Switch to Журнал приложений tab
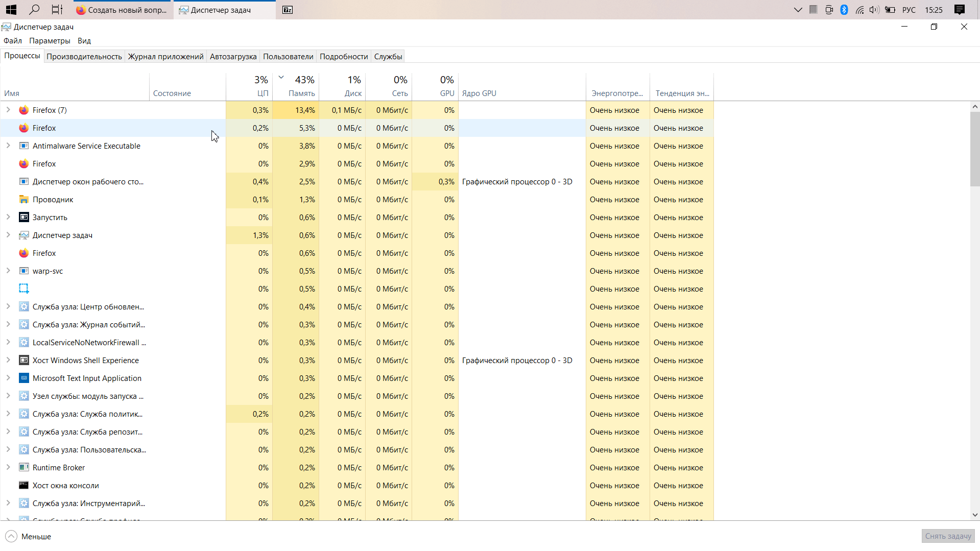The image size is (980, 551). (165, 57)
